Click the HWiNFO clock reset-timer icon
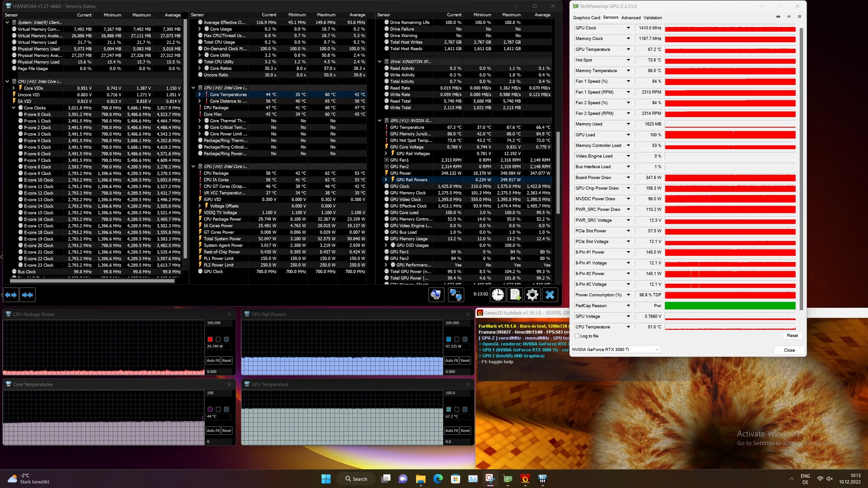 pyautogui.click(x=498, y=295)
